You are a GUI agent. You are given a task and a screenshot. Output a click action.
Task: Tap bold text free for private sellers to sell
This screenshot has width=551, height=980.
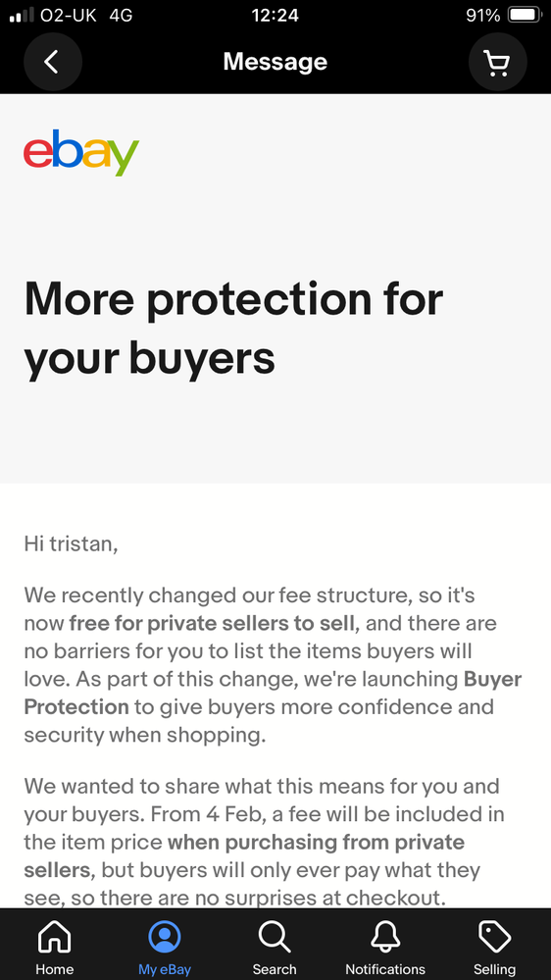213,623
